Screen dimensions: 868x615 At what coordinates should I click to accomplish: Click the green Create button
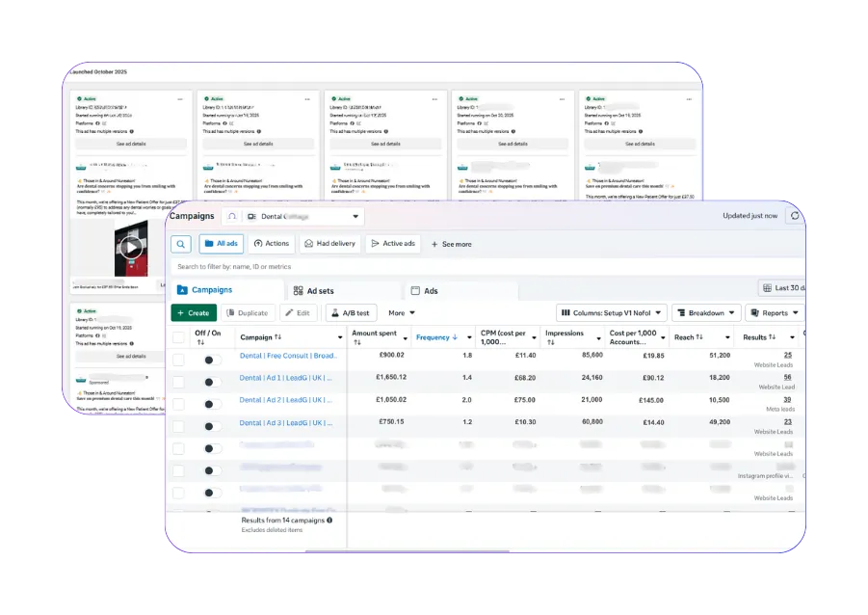194,313
